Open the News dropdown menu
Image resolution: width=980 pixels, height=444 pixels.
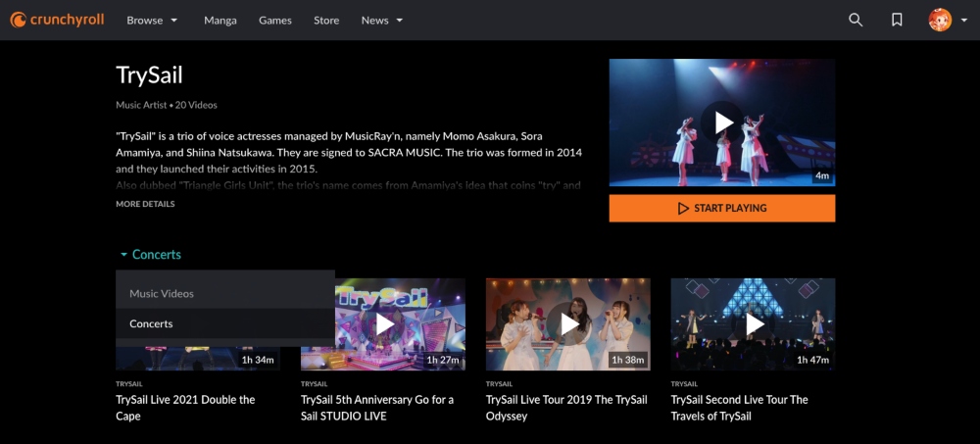(382, 20)
